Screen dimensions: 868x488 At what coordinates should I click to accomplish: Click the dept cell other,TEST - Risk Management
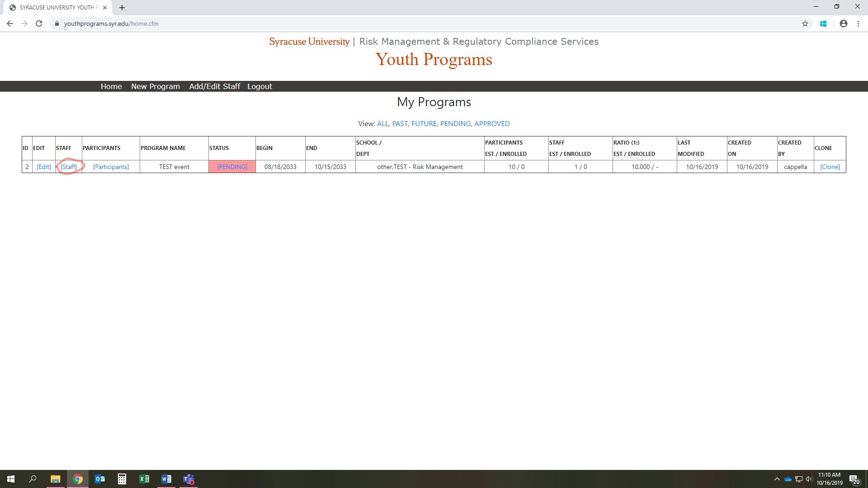pyautogui.click(x=420, y=167)
